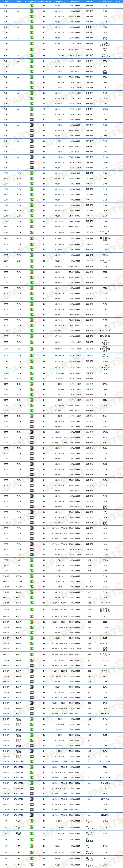Click the PB icon in Fabia BTS, CFNA, CLSA row
The height and width of the screenshot is (868, 123).
[x=31, y=655]
